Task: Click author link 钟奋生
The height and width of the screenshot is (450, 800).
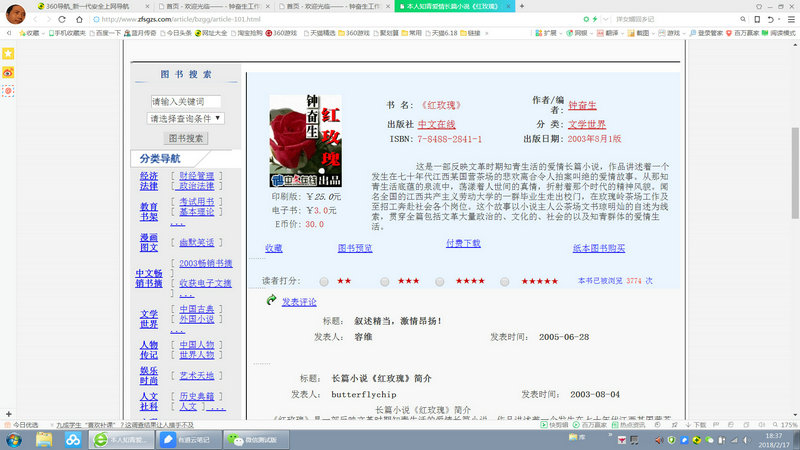Action: (582, 106)
